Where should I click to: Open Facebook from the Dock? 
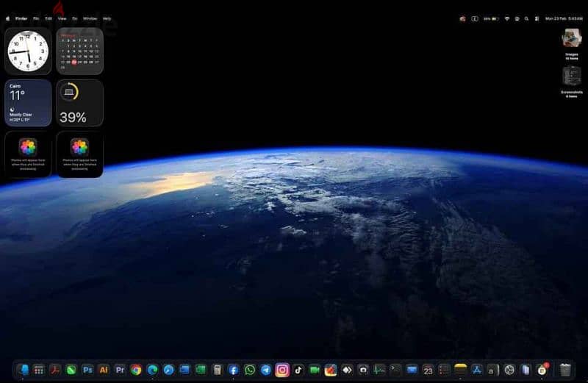(x=233, y=370)
